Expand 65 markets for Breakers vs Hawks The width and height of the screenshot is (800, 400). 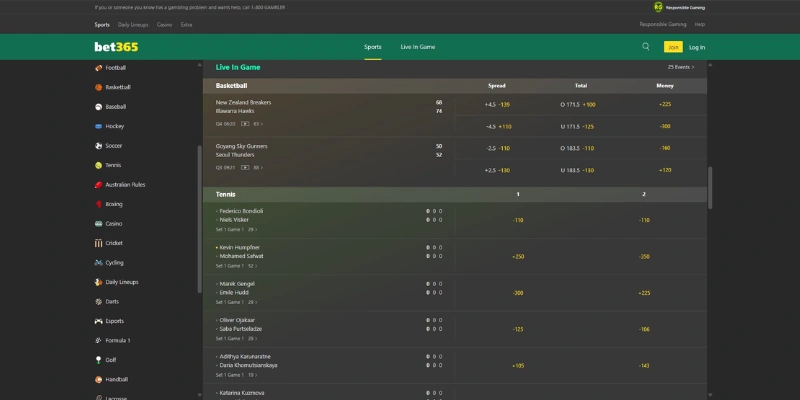coord(258,123)
